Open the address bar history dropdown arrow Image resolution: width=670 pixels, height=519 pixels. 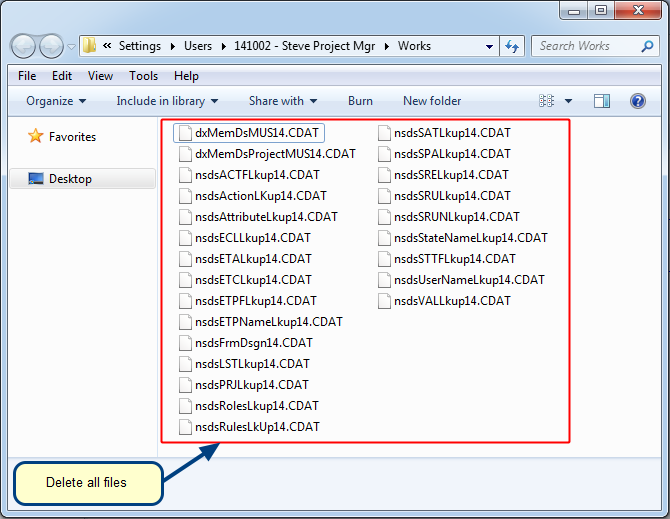click(x=489, y=46)
